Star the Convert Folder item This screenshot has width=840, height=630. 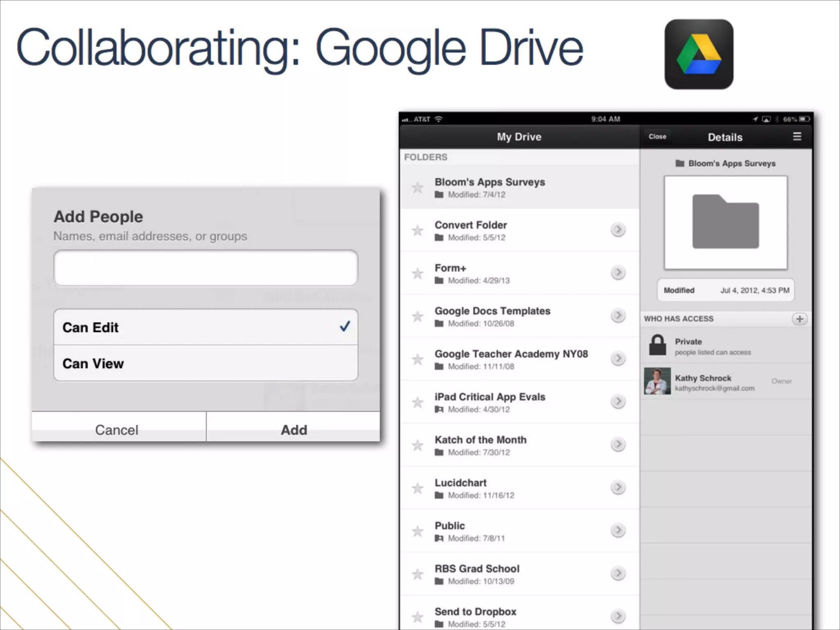coord(418,231)
